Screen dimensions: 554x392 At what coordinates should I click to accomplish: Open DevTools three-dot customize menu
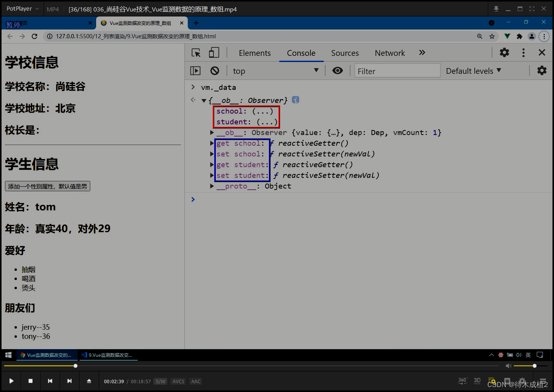click(x=523, y=53)
